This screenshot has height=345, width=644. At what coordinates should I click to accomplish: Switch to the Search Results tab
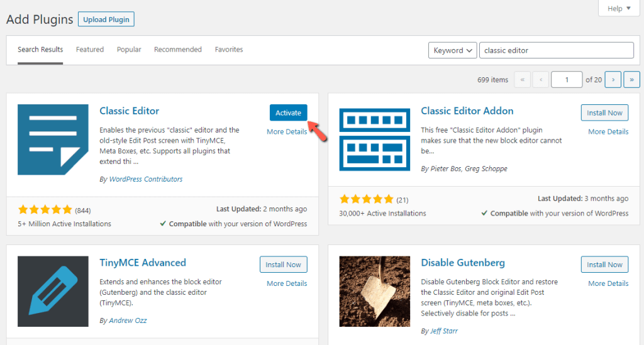(40, 50)
